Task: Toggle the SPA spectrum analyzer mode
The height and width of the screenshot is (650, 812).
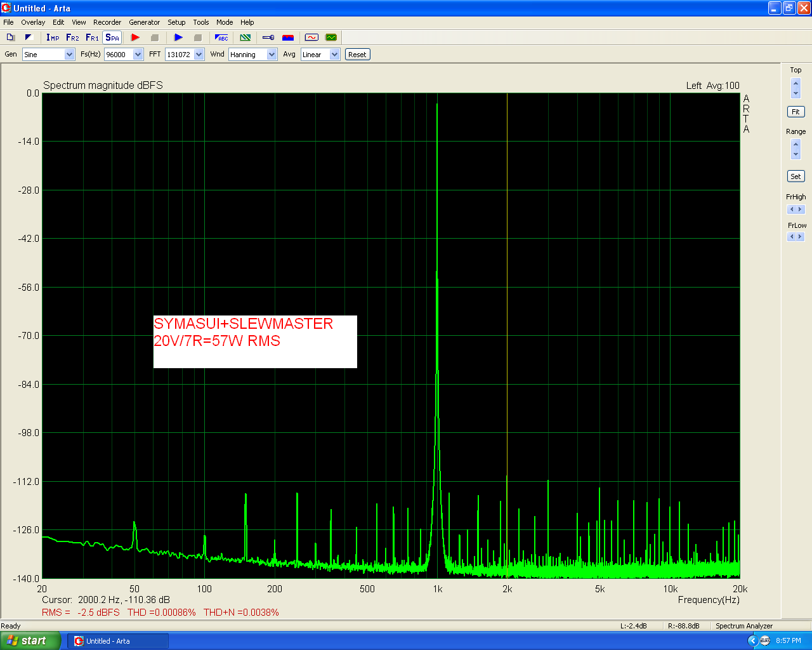Action: tap(112, 37)
